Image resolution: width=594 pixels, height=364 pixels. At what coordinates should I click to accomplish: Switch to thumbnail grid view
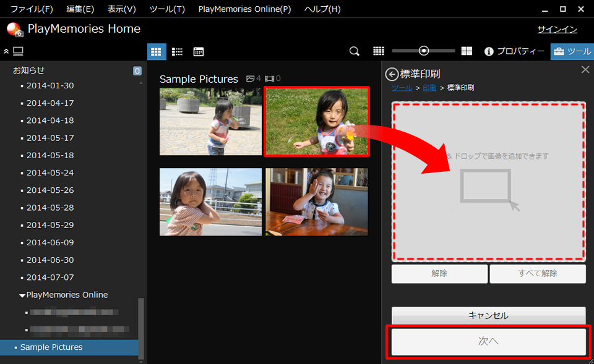pos(156,51)
